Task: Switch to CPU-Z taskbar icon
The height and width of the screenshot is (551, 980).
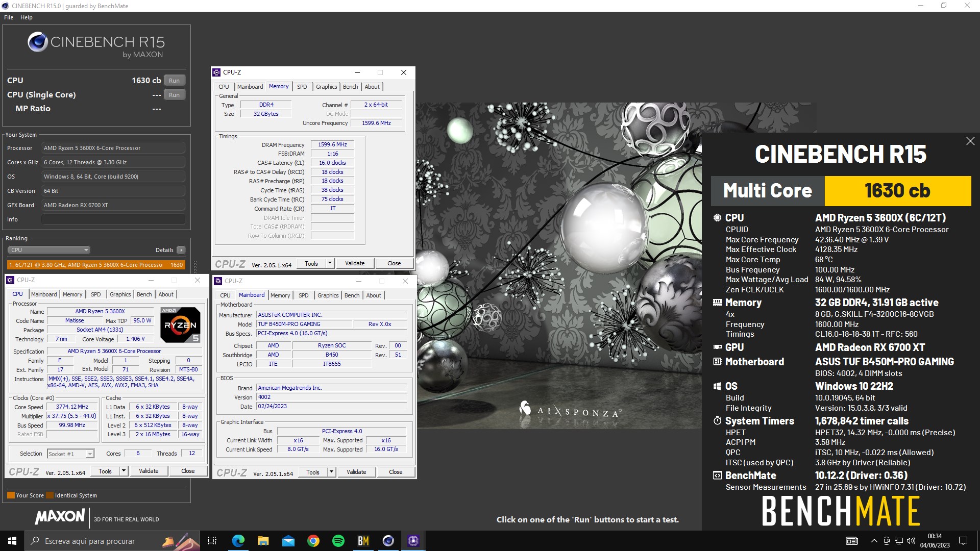Action: tap(413, 541)
